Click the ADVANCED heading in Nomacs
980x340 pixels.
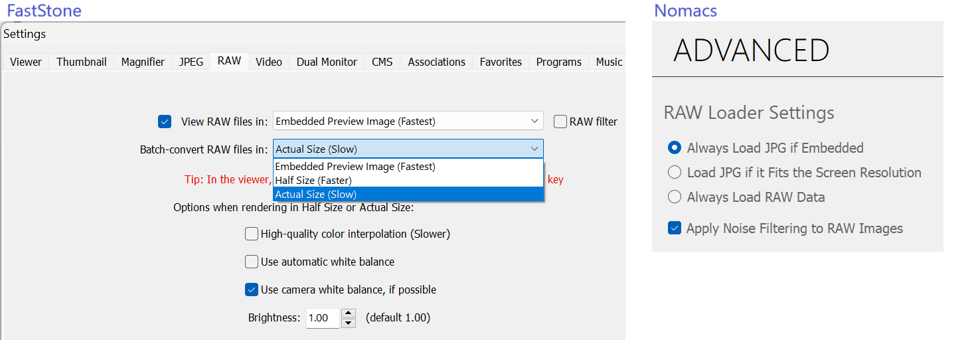tap(751, 50)
